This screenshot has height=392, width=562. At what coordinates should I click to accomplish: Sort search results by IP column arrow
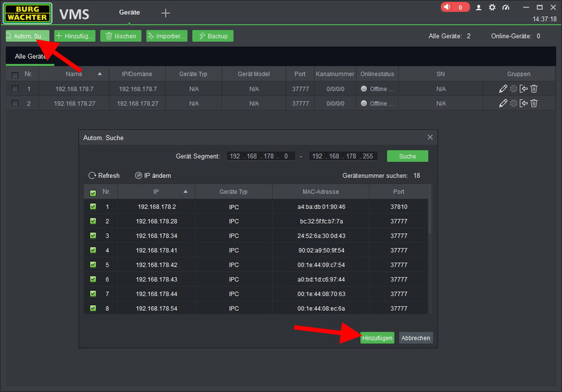(x=185, y=192)
